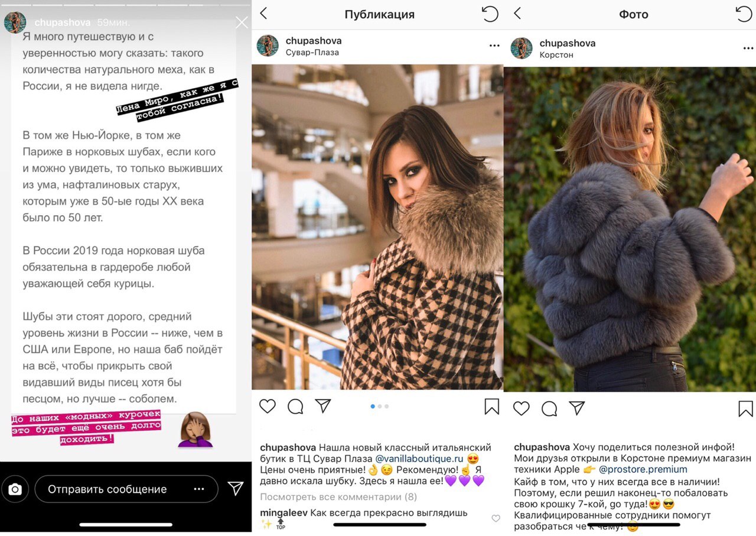
Task: Go back from the Публикация screen
Action: 263,14
